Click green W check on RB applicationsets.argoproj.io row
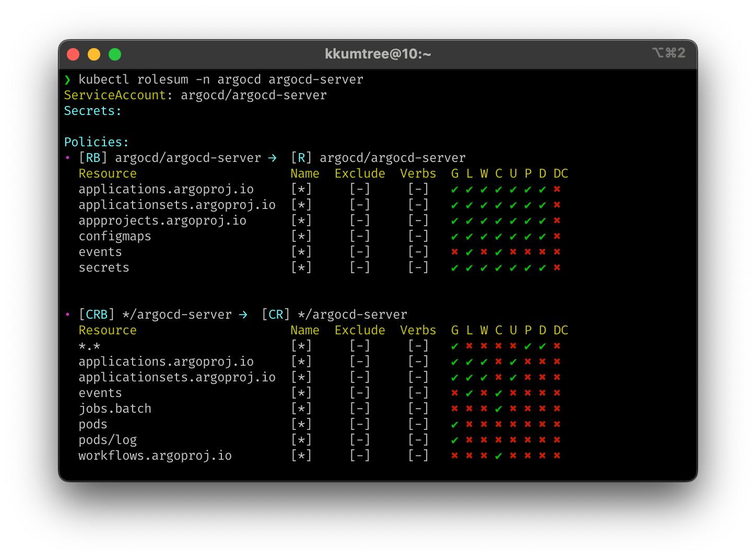Viewport: 756px width, 559px height. [x=484, y=205]
